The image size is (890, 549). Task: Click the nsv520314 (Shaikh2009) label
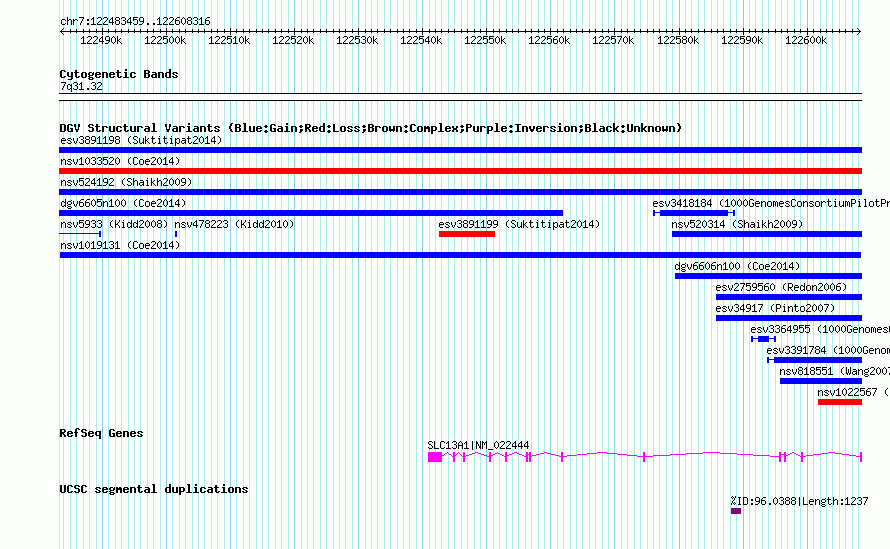pos(737,224)
